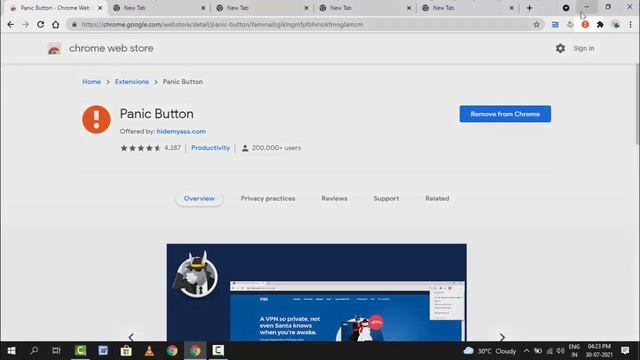Open VLC media player from taskbar

click(x=149, y=351)
